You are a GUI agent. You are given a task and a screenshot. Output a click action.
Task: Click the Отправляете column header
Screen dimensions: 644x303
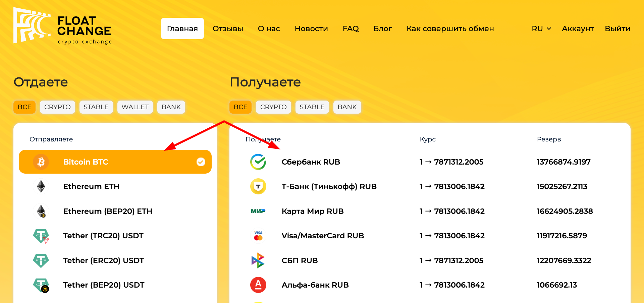(51, 139)
